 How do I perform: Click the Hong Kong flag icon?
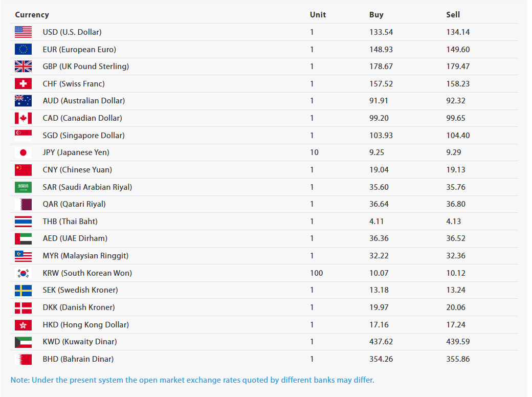pos(23,325)
